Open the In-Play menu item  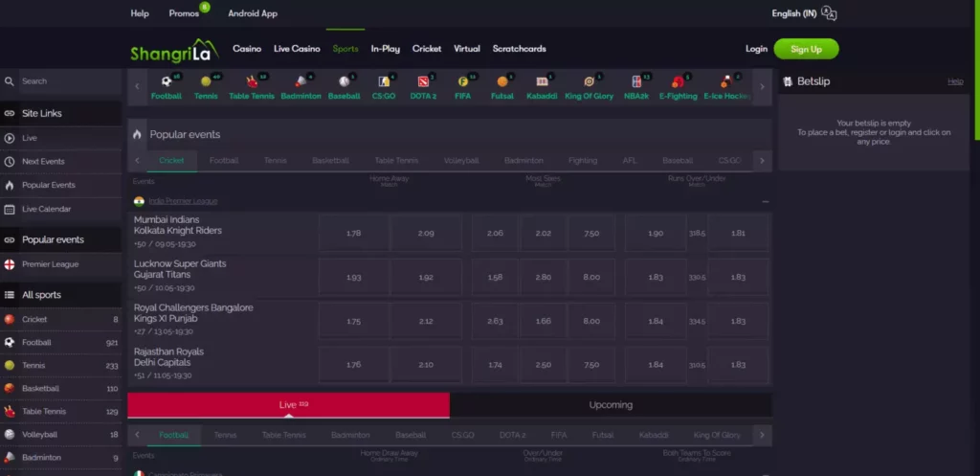coord(385,49)
